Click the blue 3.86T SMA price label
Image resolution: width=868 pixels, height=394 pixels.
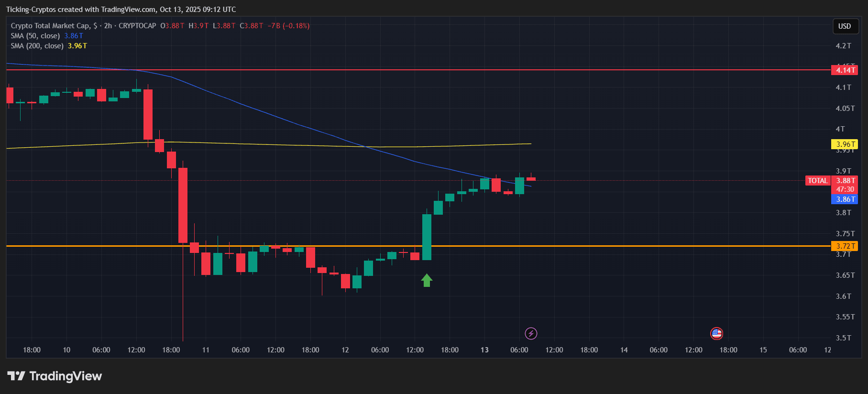(x=845, y=199)
